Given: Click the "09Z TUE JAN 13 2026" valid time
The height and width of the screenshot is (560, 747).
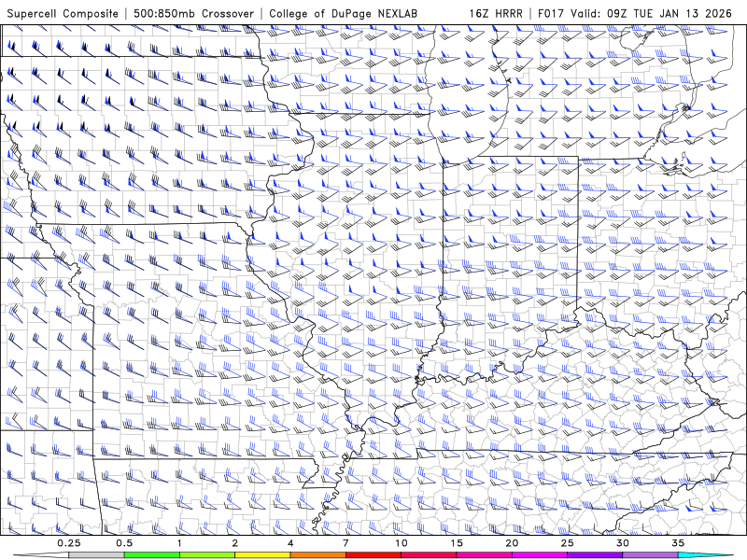Looking at the screenshot, I should [x=669, y=13].
